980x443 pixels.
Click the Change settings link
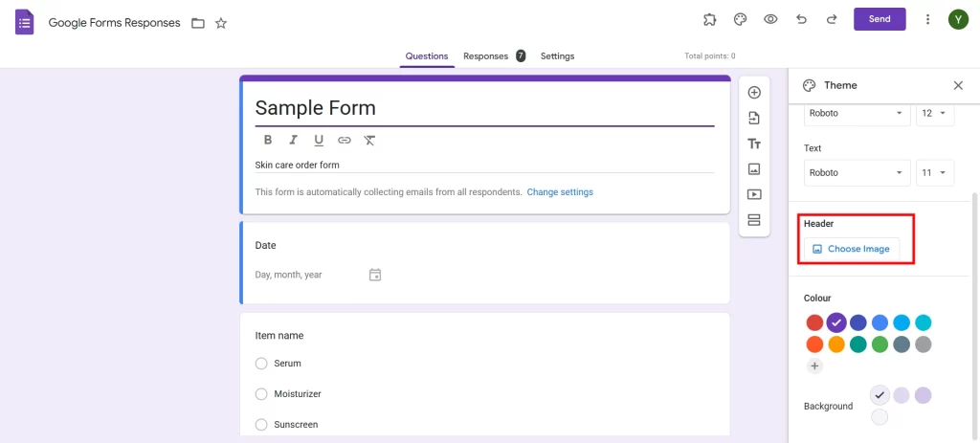coord(560,192)
